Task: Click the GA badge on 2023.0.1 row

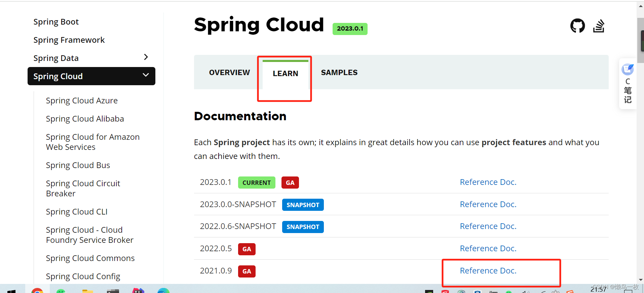Action: click(x=290, y=183)
